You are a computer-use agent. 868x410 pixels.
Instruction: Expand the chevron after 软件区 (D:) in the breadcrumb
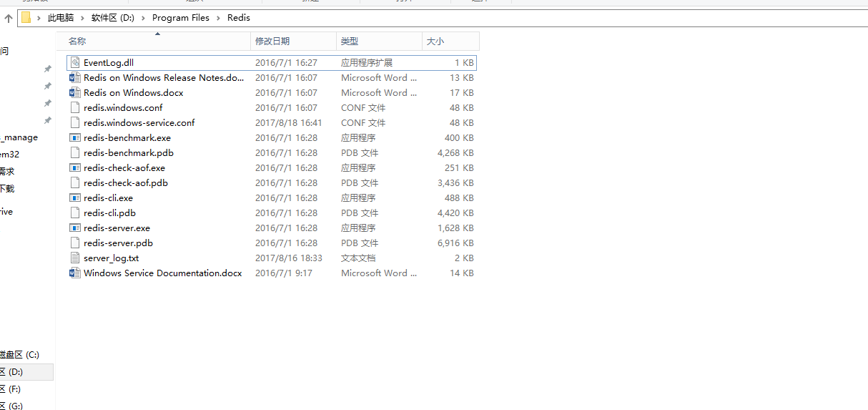(x=143, y=18)
